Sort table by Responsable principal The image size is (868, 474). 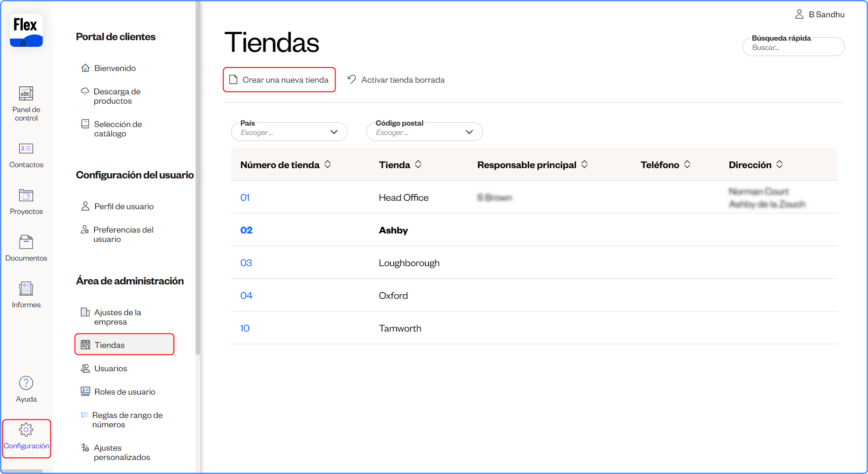click(584, 164)
